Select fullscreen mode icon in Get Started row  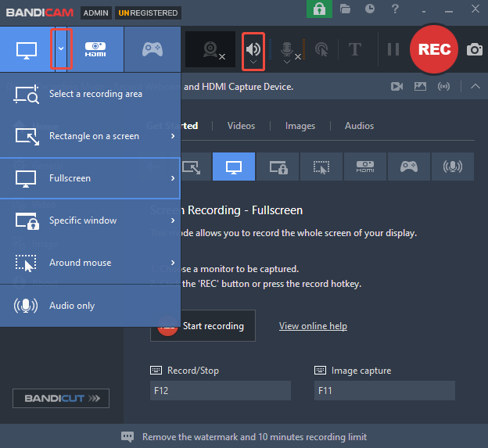coord(234,167)
